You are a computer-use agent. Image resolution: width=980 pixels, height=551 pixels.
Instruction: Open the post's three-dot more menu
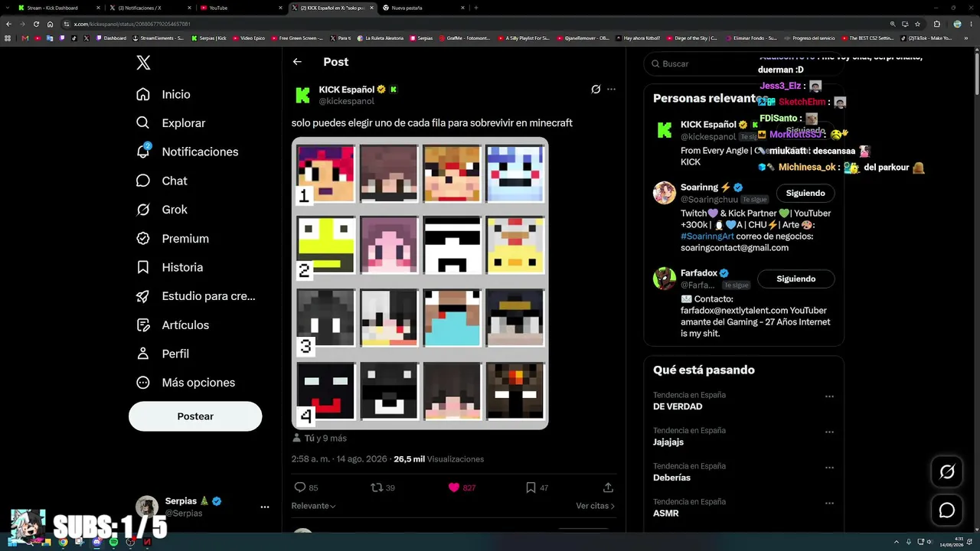[x=611, y=90]
